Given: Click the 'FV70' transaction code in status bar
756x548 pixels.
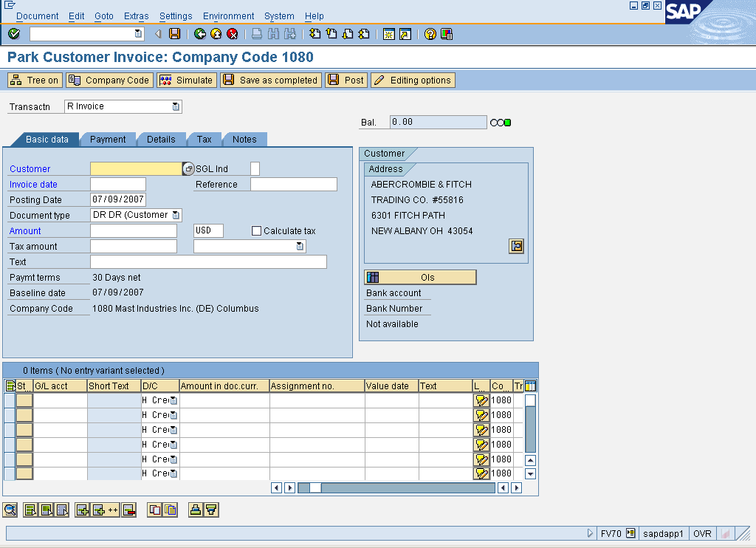Looking at the screenshot, I should point(611,533).
